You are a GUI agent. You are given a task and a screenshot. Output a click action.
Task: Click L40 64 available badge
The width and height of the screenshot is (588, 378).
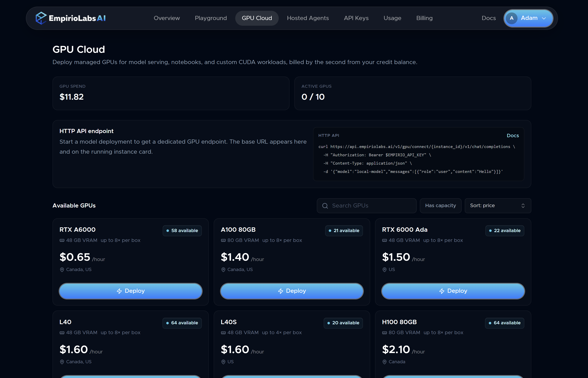[182, 323]
